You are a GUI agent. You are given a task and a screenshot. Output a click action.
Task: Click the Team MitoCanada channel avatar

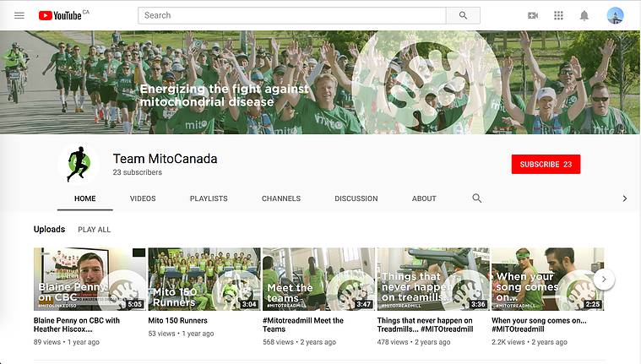tap(79, 164)
